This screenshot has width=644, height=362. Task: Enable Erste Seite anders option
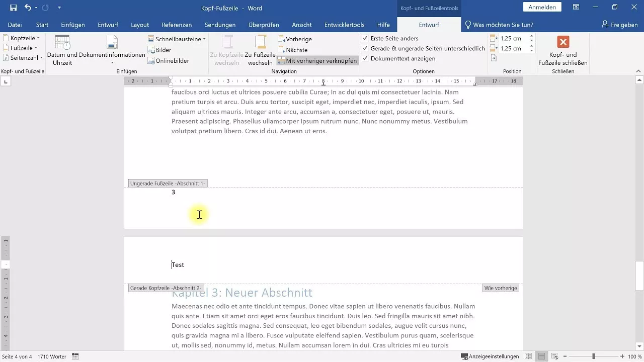click(365, 39)
